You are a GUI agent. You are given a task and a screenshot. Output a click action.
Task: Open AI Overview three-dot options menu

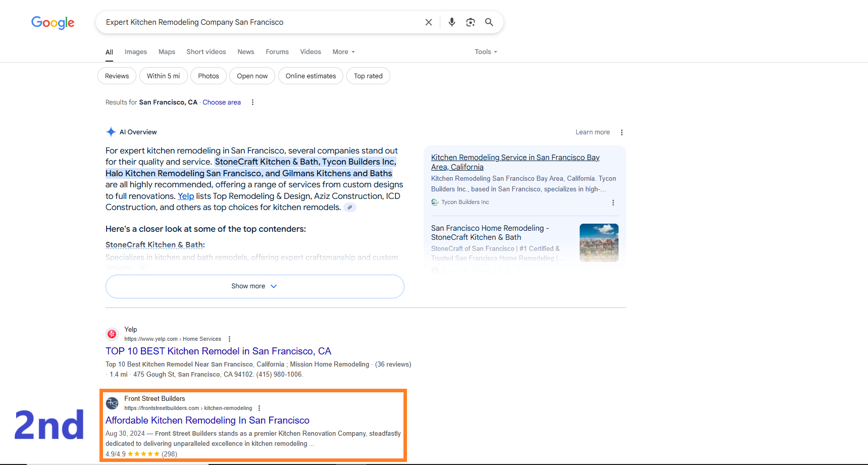coord(622,132)
